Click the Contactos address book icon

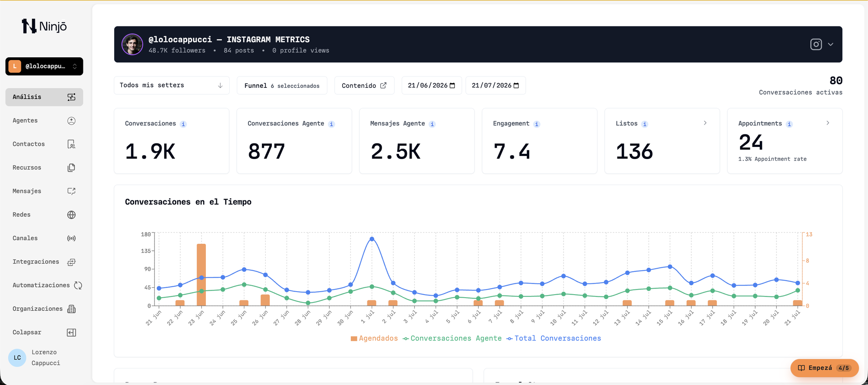tap(72, 144)
